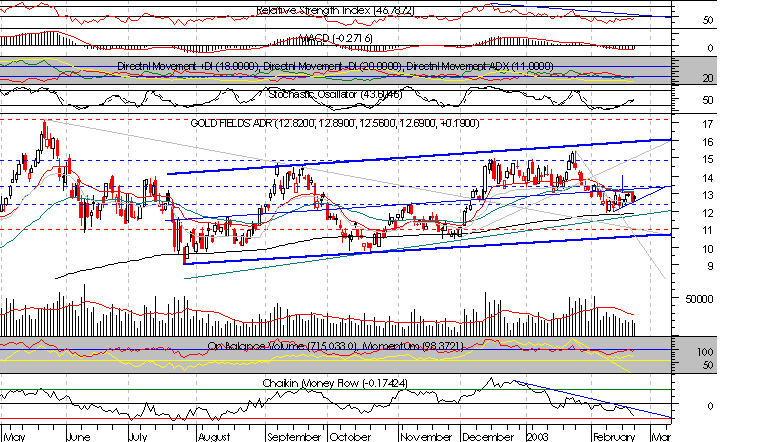Select the October label on date axis
The height and width of the screenshot is (442, 770).
point(350,437)
